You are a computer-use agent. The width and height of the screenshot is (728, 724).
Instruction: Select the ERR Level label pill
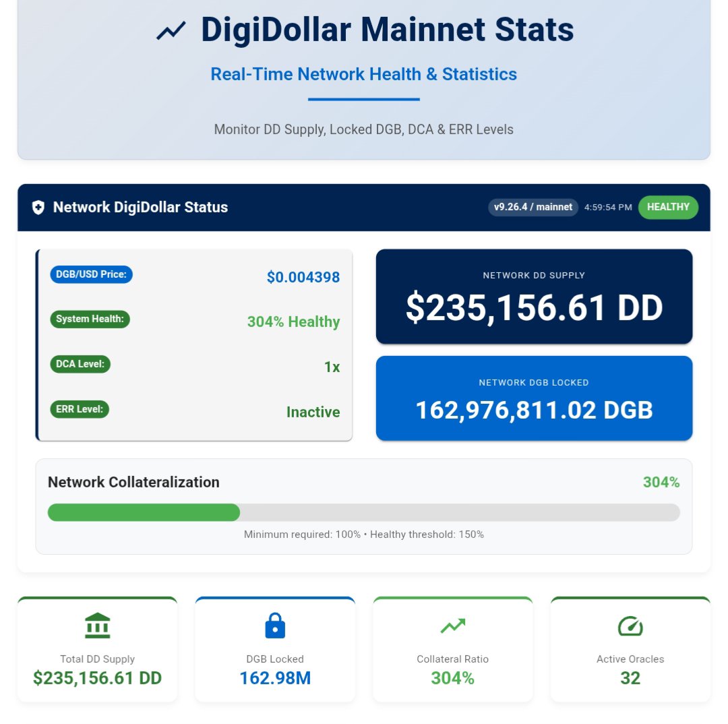(80, 409)
